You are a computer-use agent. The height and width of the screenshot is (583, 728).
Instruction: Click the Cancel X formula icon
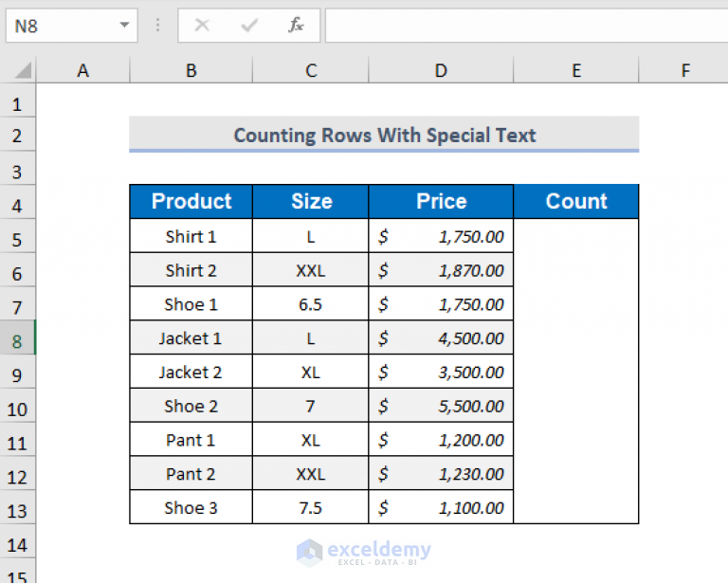[x=202, y=25]
